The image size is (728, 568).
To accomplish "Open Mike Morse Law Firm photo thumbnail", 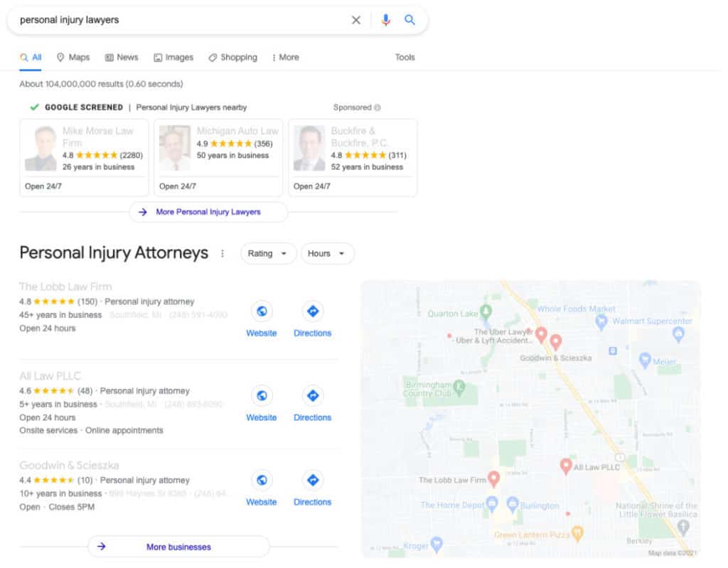I will pyautogui.click(x=41, y=149).
